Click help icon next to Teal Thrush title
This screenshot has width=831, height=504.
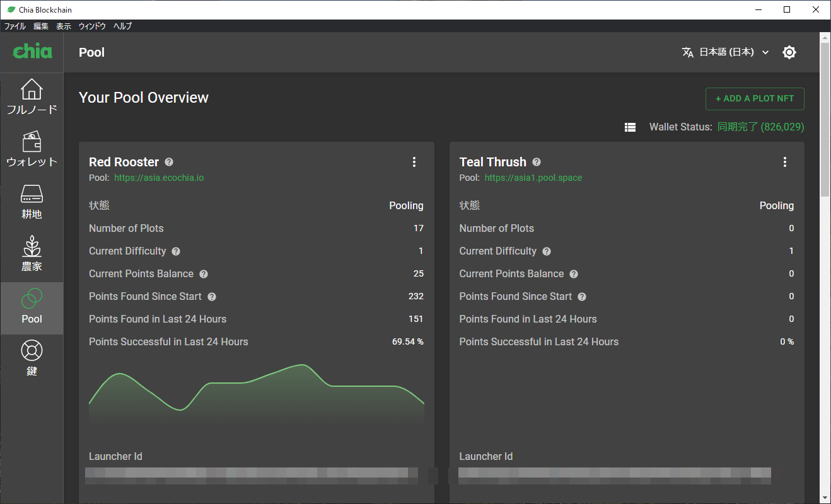point(537,162)
